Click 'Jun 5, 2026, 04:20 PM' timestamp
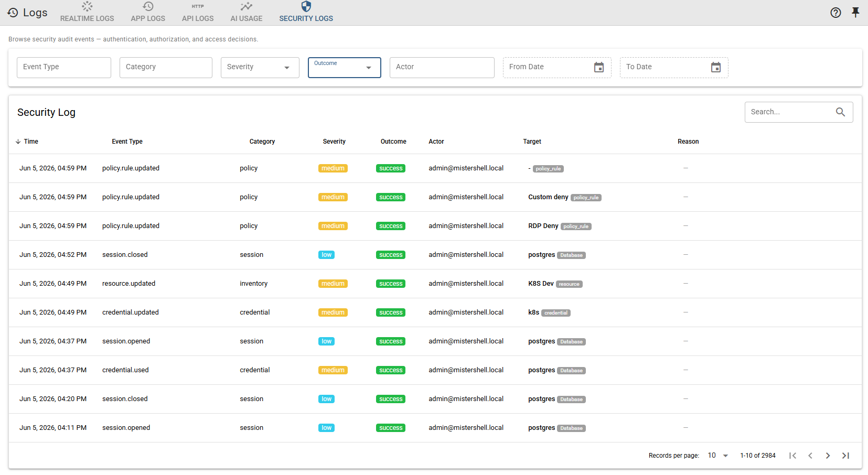Viewport: 868px width, 475px height. click(x=53, y=399)
